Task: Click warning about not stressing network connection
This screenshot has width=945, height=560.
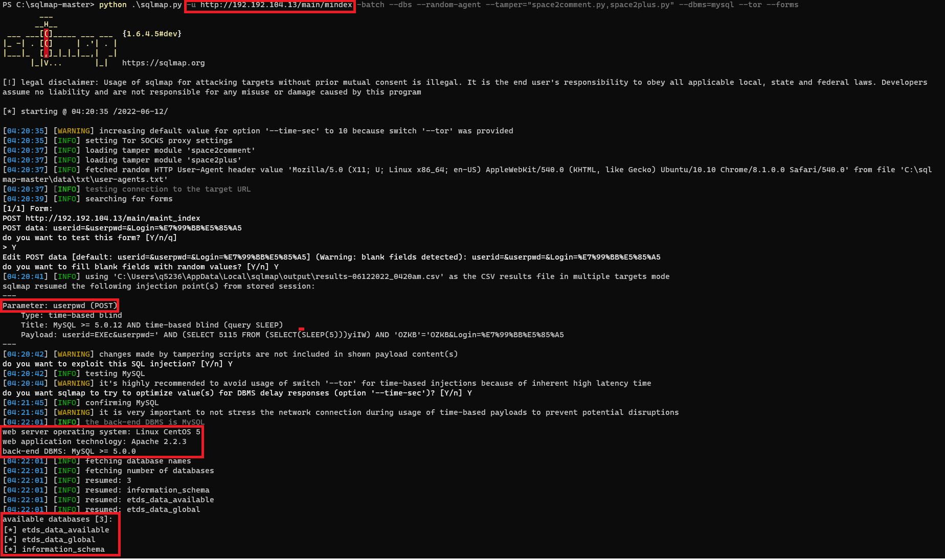Action: pyautogui.click(x=341, y=412)
